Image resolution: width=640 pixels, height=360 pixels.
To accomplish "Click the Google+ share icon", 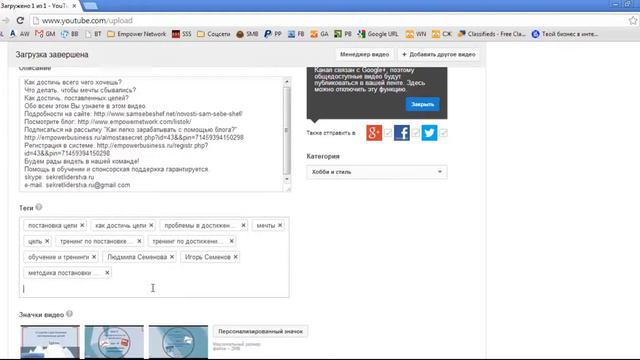I will coord(374,133).
